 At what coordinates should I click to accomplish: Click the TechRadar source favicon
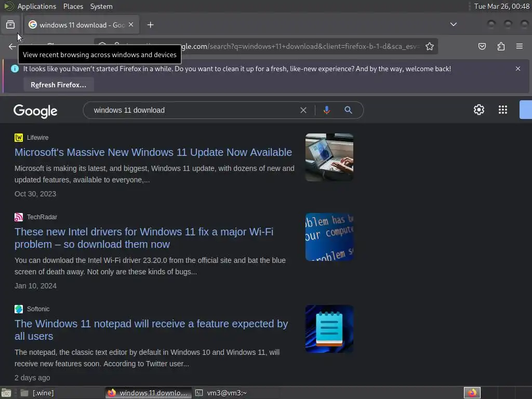pos(19,217)
